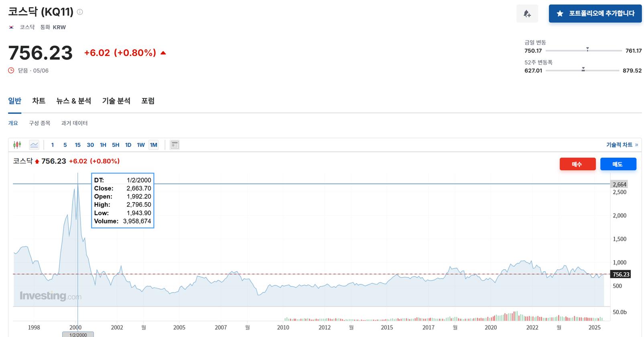The width and height of the screenshot is (644, 337).
Task: Set chart interval to 1 minute
Action: tap(53, 145)
